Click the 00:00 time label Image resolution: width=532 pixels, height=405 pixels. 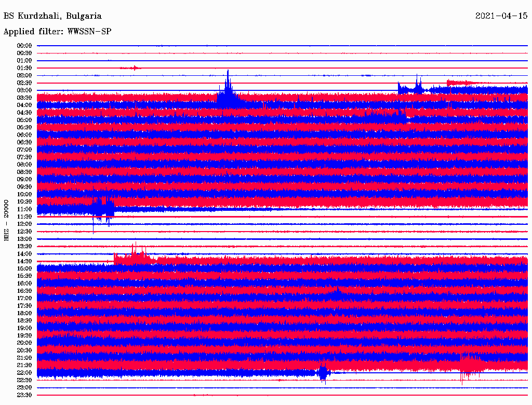click(25, 46)
